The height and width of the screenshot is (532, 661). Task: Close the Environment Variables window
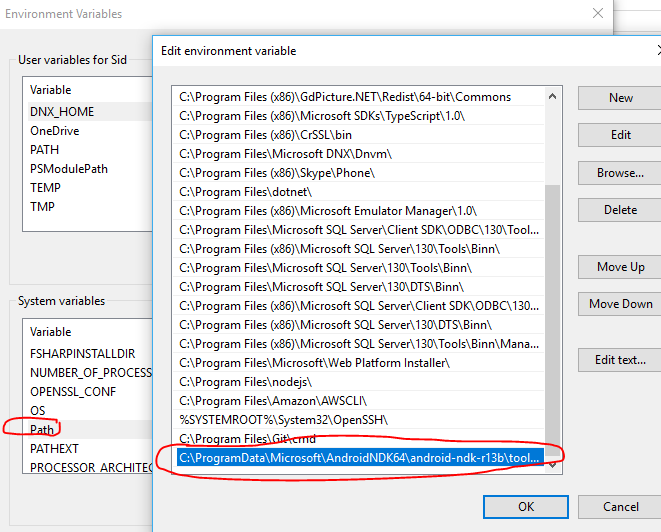tap(598, 13)
